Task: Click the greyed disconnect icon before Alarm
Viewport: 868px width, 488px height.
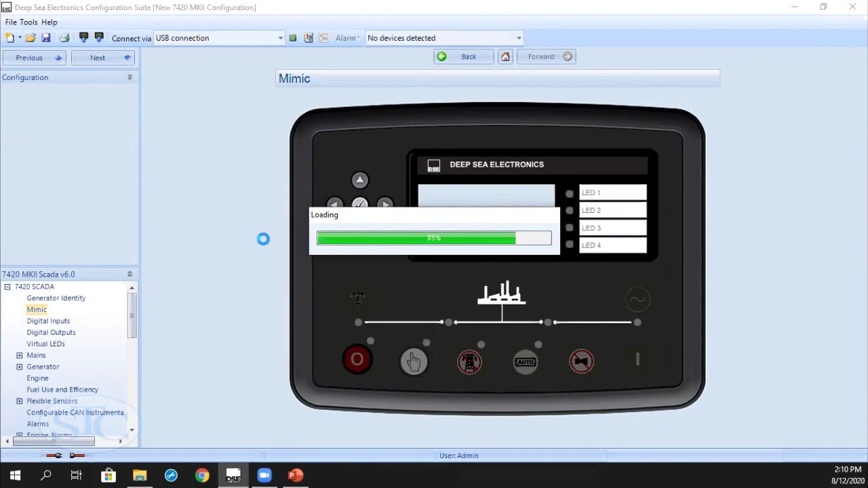Action: pos(323,38)
